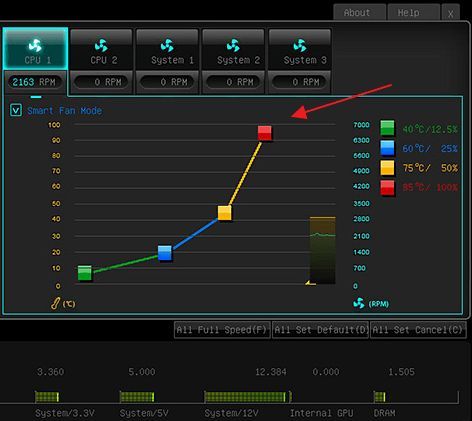Select the red 95°C curve point
The image size is (472, 421).
pyautogui.click(x=265, y=133)
